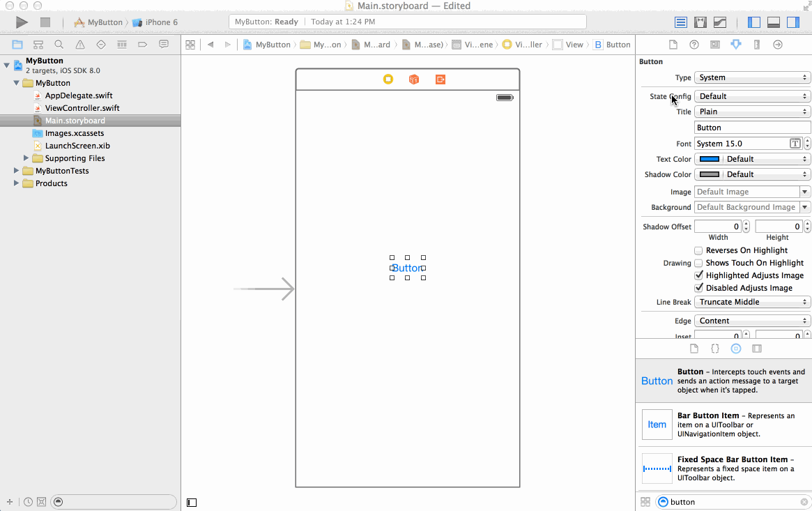Collapse the MyButton project root
The width and height of the screenshot is (812, 511).
(7, 66)
